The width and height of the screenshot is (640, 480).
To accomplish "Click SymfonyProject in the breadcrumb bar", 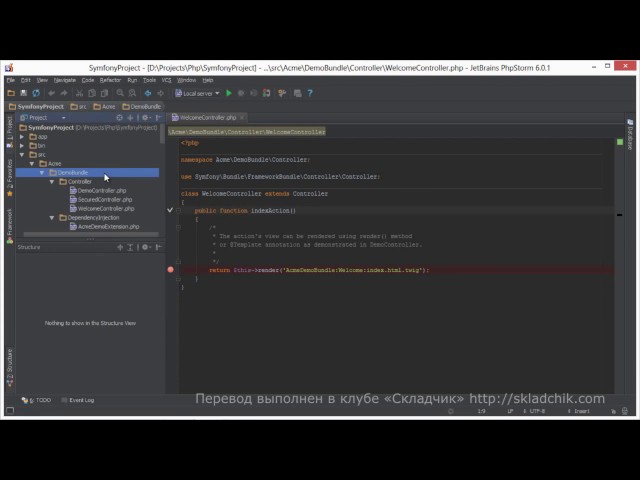I will pyautogui.click(x=36, y=107).
